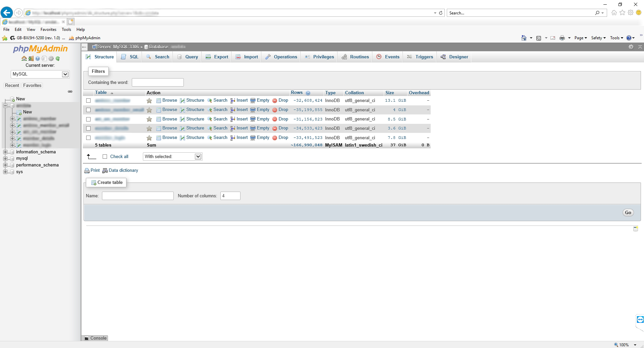Switch to the SQL tab
Image resolution: width=644 pixels, height=348 pixels.
click(133, 57)
